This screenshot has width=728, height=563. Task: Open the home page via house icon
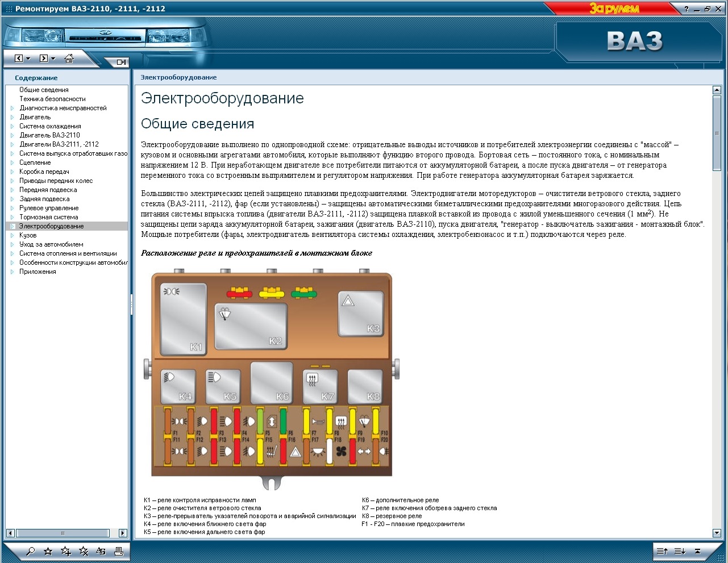(69, 58)
